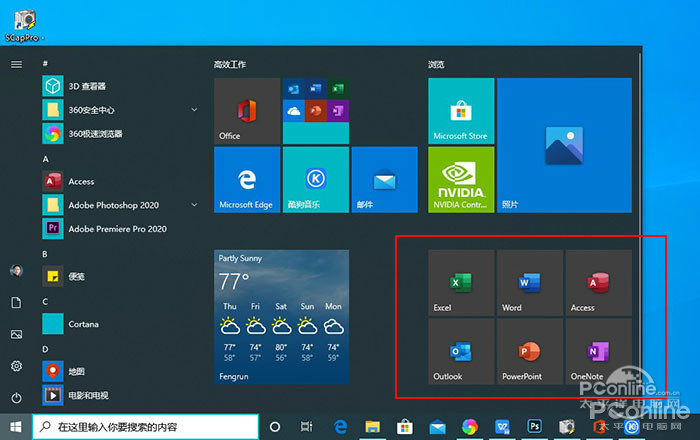The width and height of the screenshot is (700, 440).
Task: Open Microsoft Store tile
Action: point(461,111)
